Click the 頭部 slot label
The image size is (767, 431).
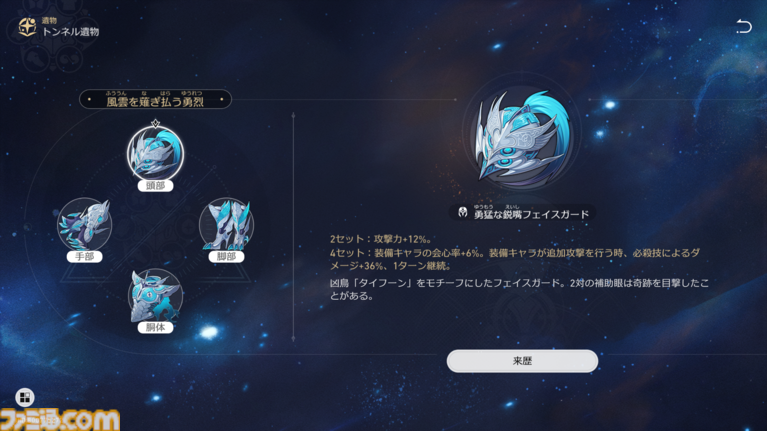155,185
